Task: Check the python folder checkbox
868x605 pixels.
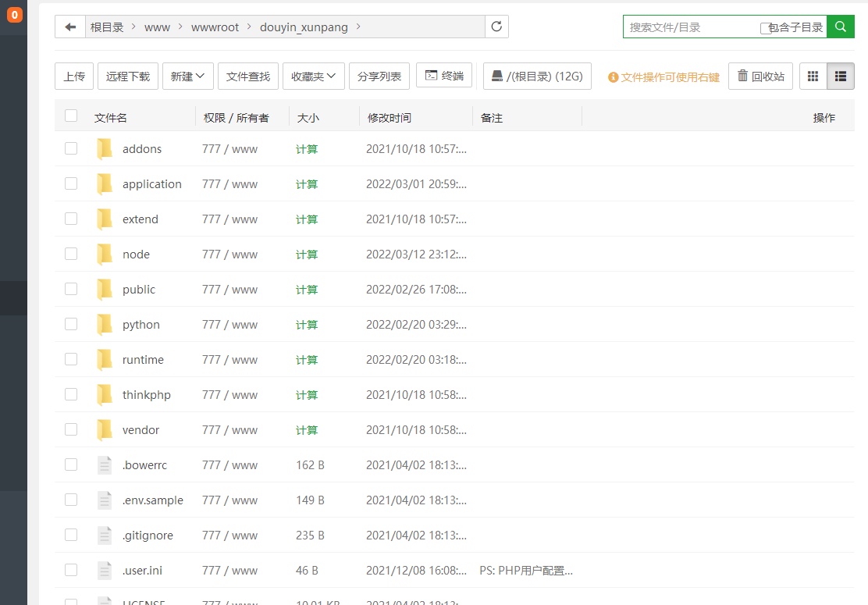Action: pyautogui.click(x=71, y=324)
